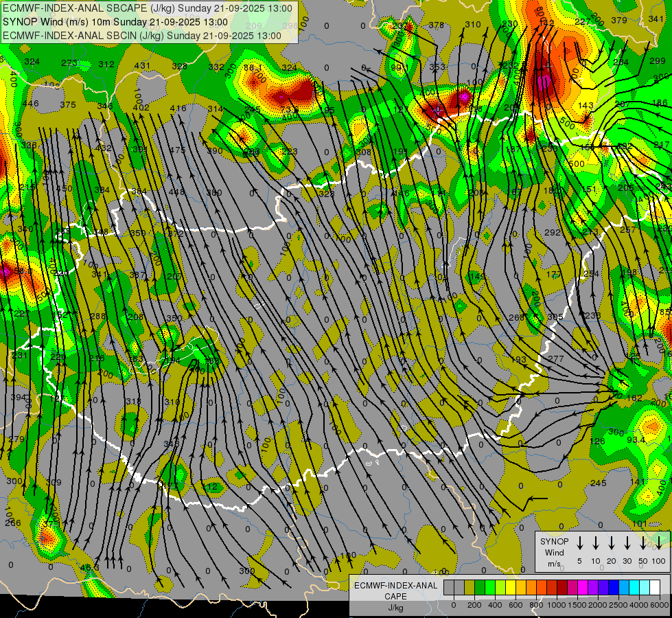Click the map value 394 near left edge

pyautogui.click(x=19, y=397)
